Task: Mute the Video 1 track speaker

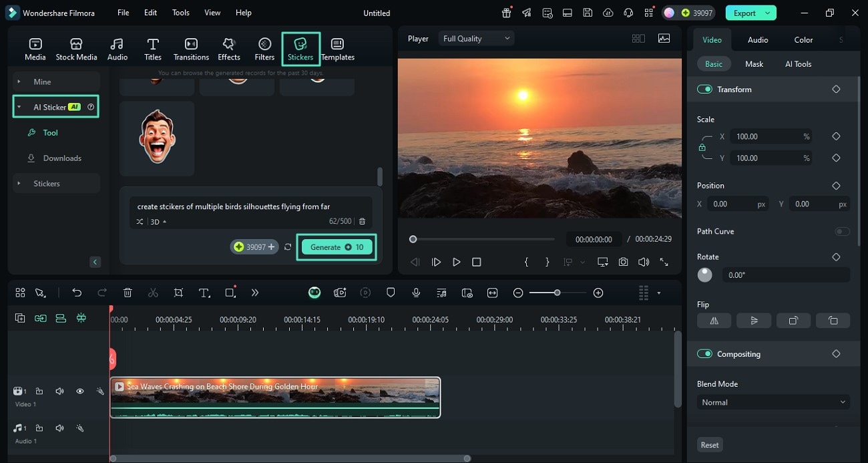Action: pyautogui.click(x=59, y=392)
